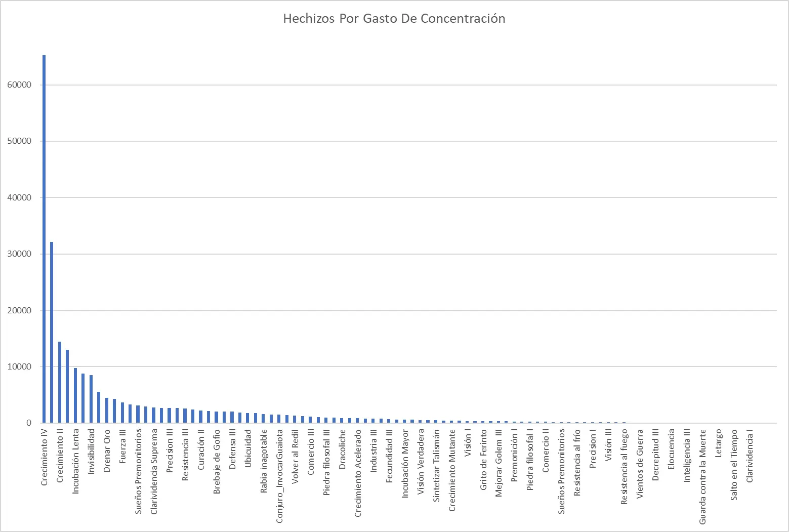Click the chart title 'Hechizos Por Gasto De Concentración'
The width and height of the screenshot is (789, 532).
(x=394, y=19)
